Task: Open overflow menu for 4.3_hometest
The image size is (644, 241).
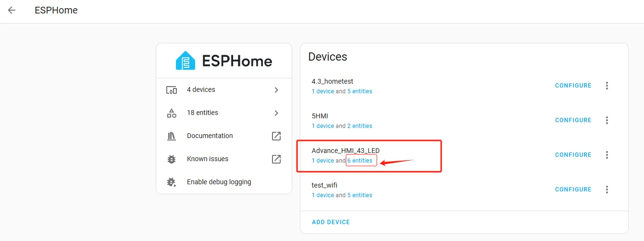Action: pyautogui.click(x=607, y=86)
